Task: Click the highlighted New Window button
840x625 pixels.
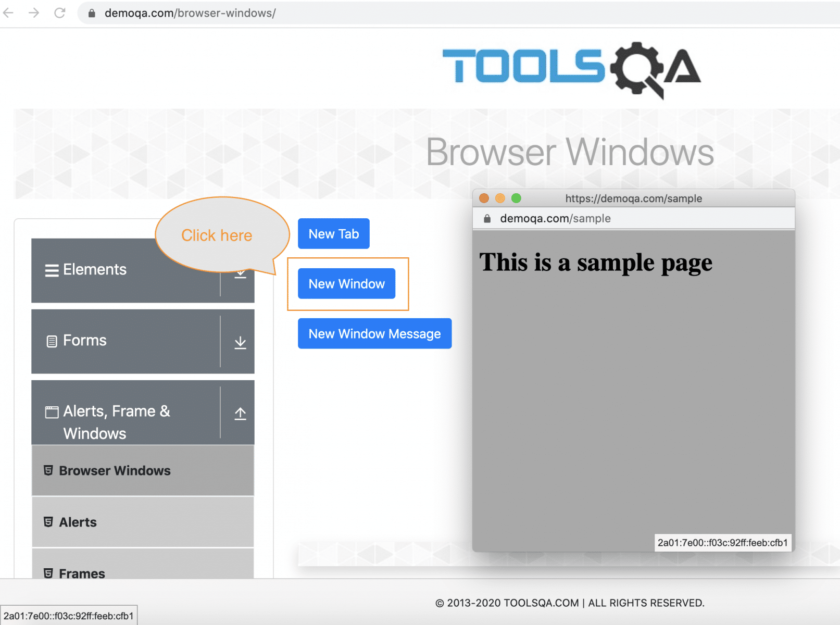Action: pos(346,283)
